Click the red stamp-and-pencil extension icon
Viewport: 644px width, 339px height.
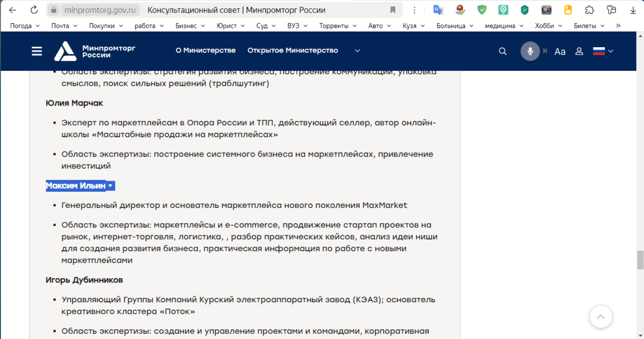(x=460, y=10)
